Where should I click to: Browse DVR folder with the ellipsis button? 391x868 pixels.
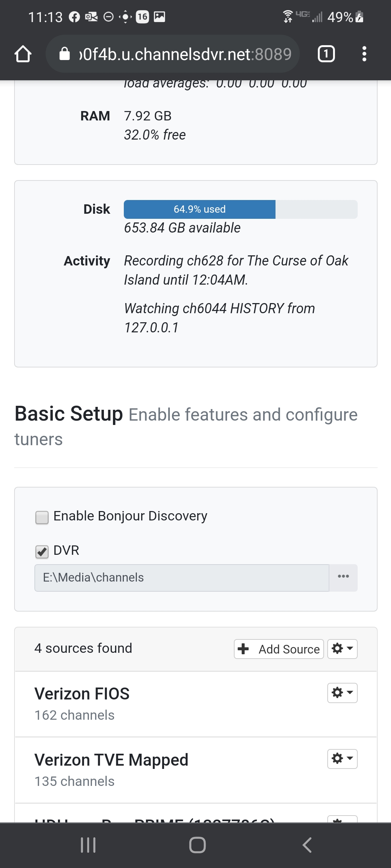click(343, 578)
